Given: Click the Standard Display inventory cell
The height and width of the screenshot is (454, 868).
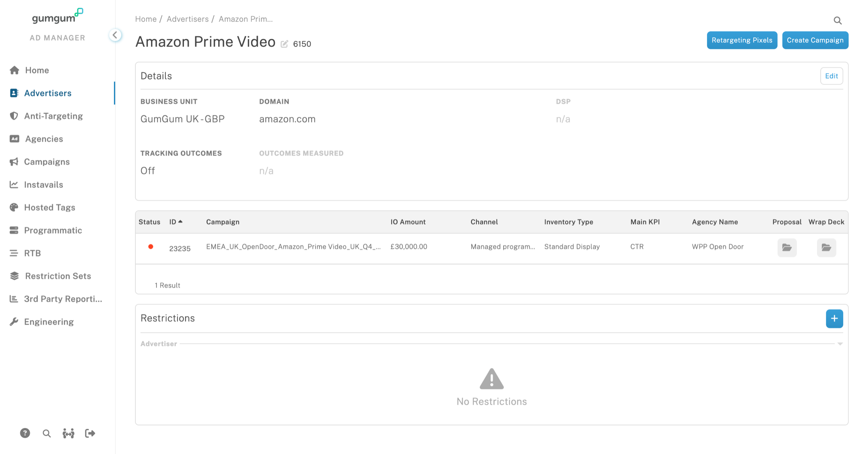Looking at the screenshot, I should [x=572, y=247].
